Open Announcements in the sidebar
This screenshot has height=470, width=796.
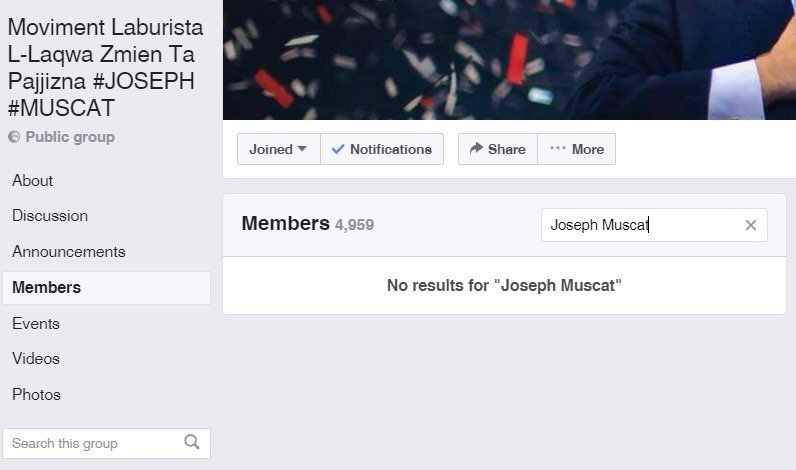pyautogui.click(x=69, y=252)
